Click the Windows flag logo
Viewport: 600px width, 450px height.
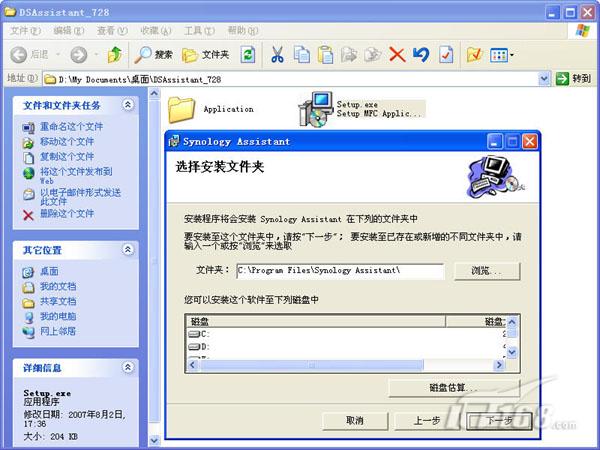click(583, 31)
